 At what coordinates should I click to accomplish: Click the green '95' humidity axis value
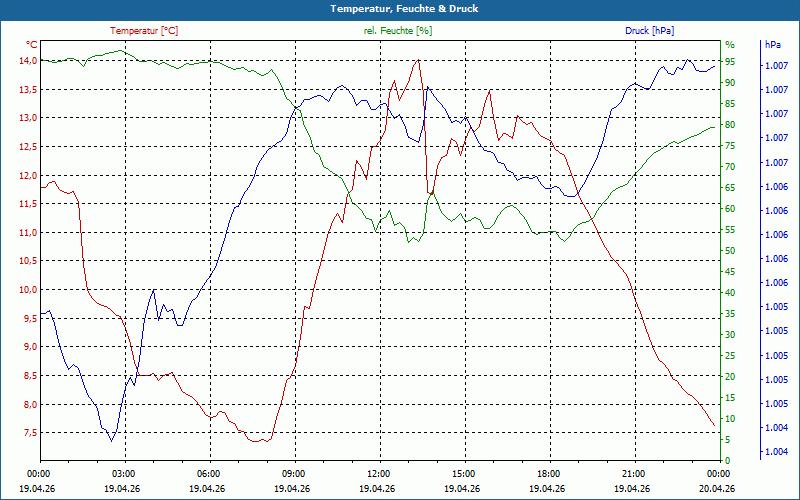click(x=730, y=62)
